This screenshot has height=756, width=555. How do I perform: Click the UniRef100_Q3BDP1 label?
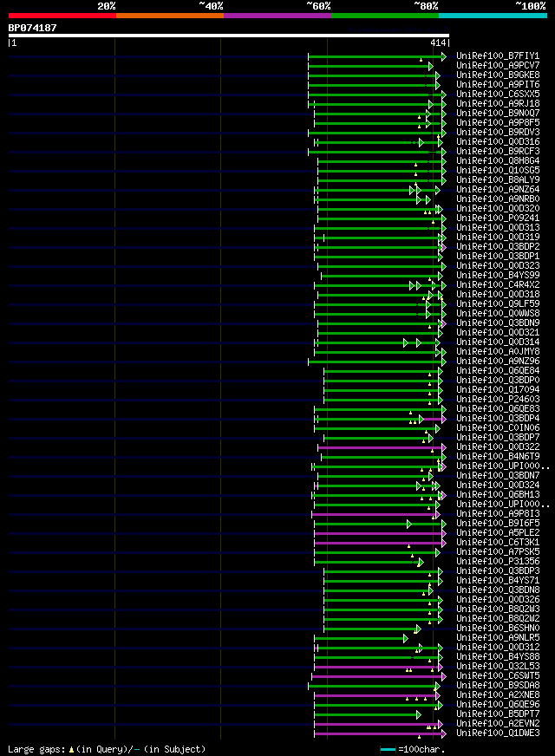[x=498, y=257]
